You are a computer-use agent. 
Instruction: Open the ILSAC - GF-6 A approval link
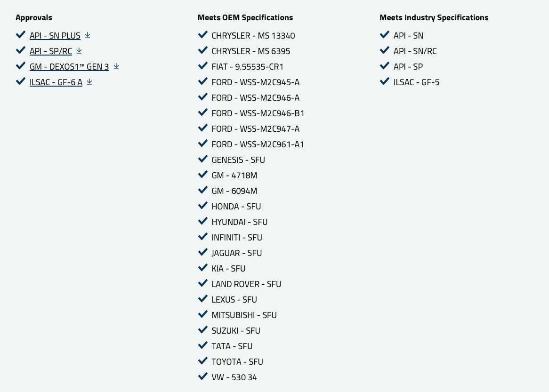click(56, 82)
